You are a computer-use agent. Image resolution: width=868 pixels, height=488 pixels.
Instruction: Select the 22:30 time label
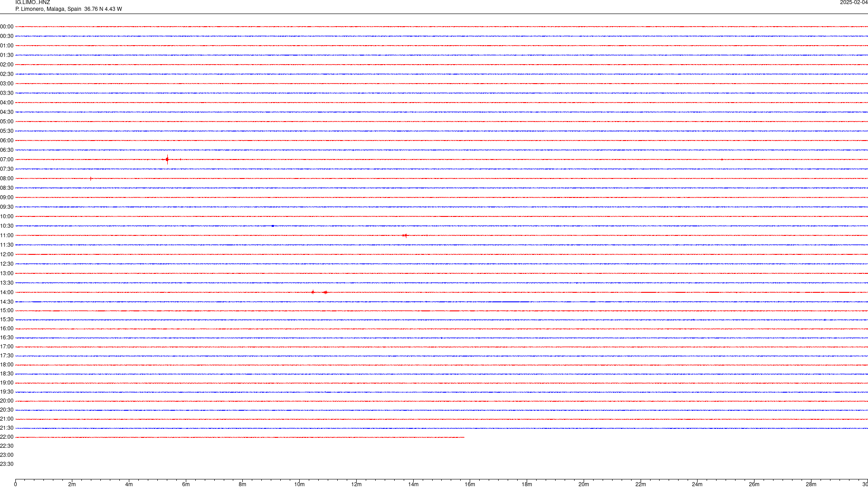7,446
